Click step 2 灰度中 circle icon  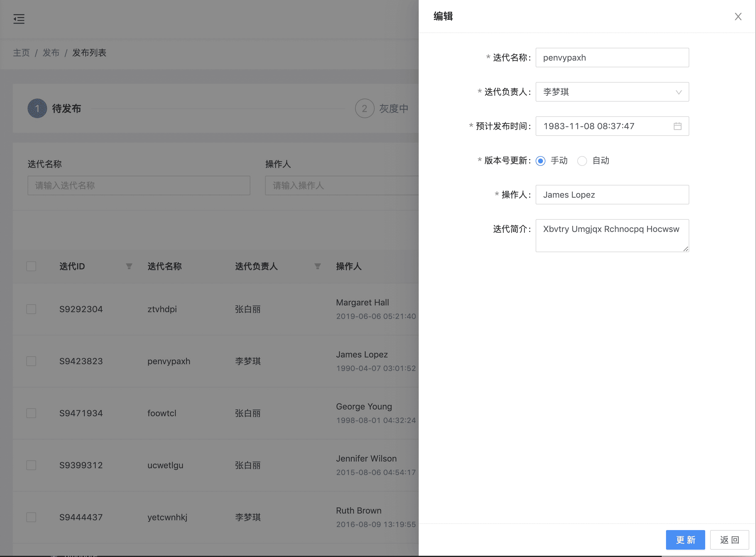tap(364, 109)
